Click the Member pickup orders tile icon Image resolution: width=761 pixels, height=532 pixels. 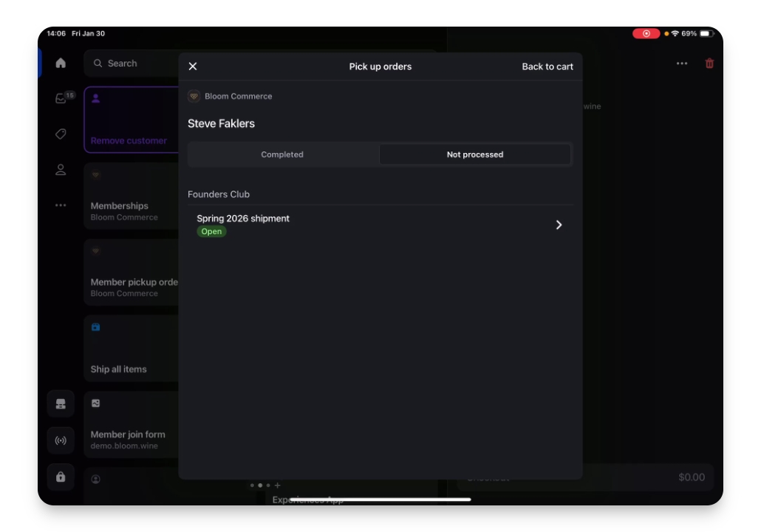point(95,251)
